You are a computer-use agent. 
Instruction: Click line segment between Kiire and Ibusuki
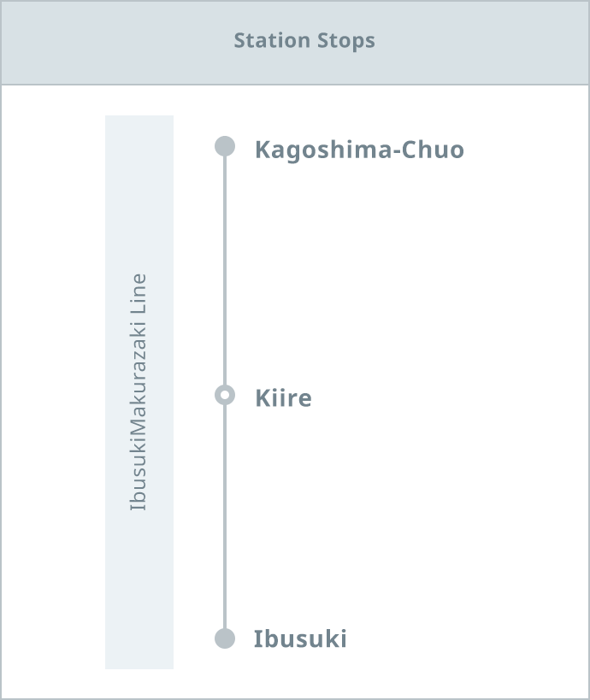[x=225, y=517]
